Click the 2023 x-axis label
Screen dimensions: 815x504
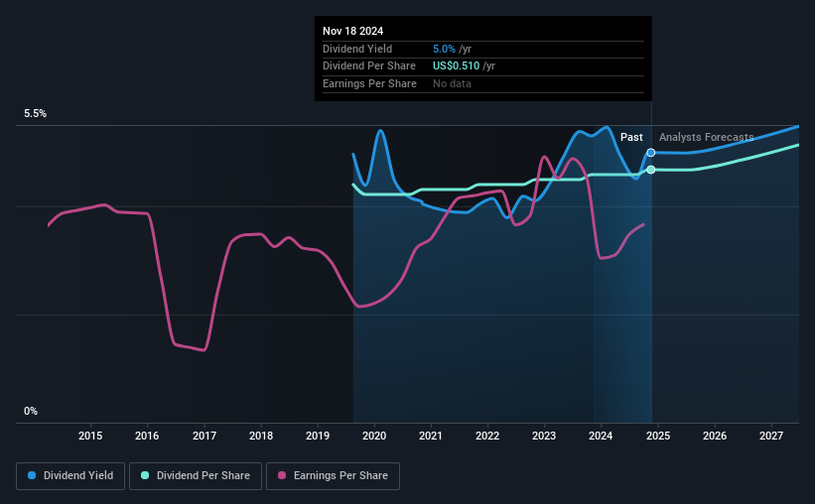(x=544, y=436)
